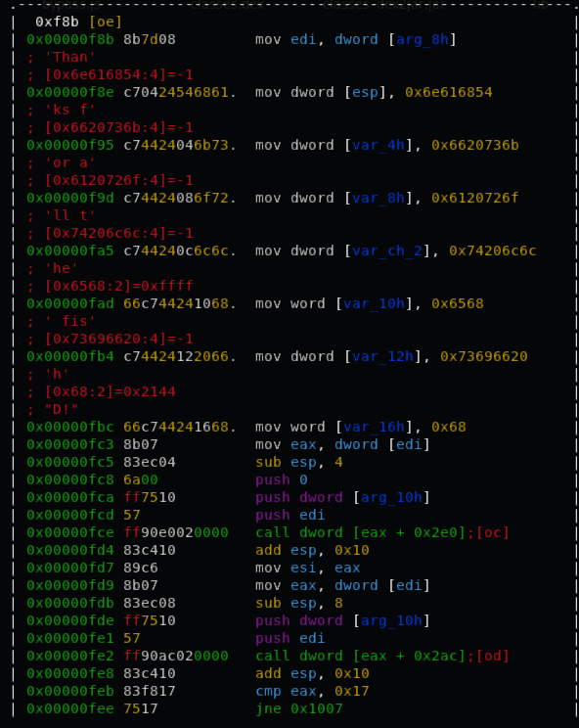Click the immediate value 0x73696620
This screenshot has height=728, width=579.
tap(484, 357)
